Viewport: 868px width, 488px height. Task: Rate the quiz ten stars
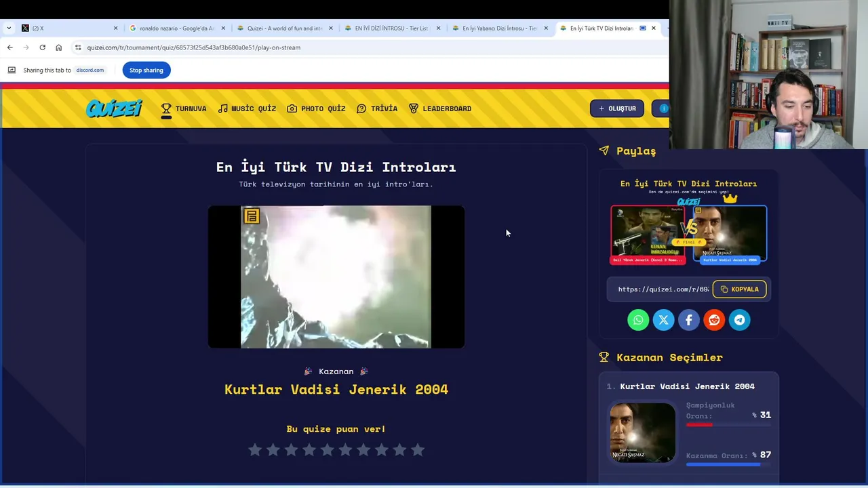pos(418,450)
